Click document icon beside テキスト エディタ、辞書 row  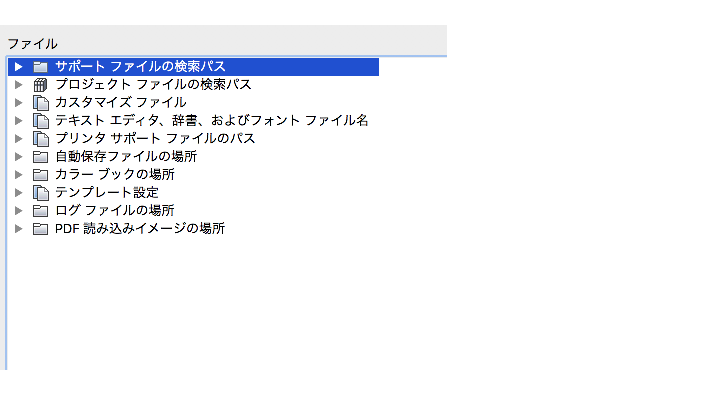click(x=41, y=121)
